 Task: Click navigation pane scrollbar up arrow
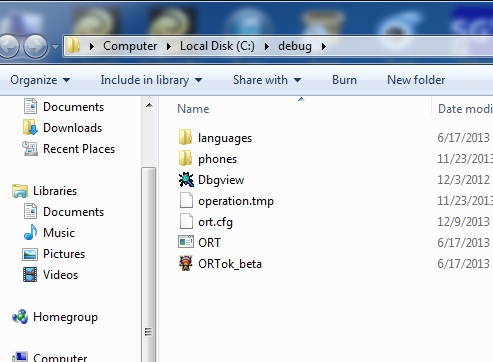[x=149, y=106]
